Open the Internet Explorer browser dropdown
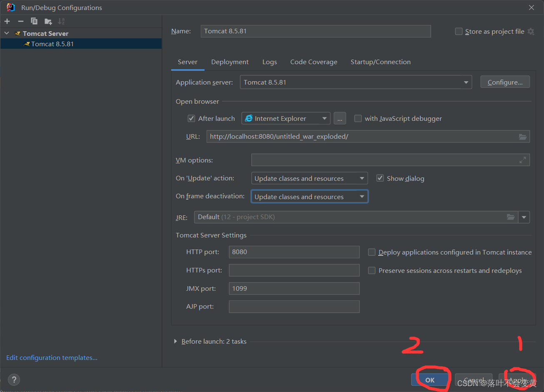 pos(286,118)
